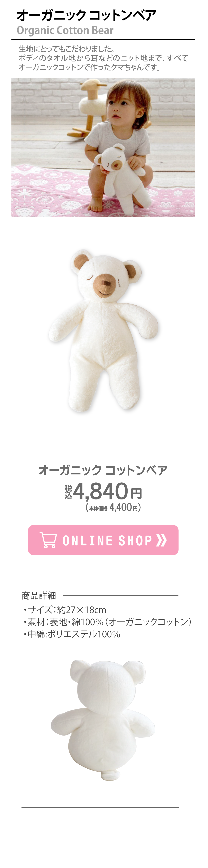Click the 商品詳細 section heading
Image resolution: width=208 pixels, height=868 pixels.
pyautogui.click(x=39, y=595)
